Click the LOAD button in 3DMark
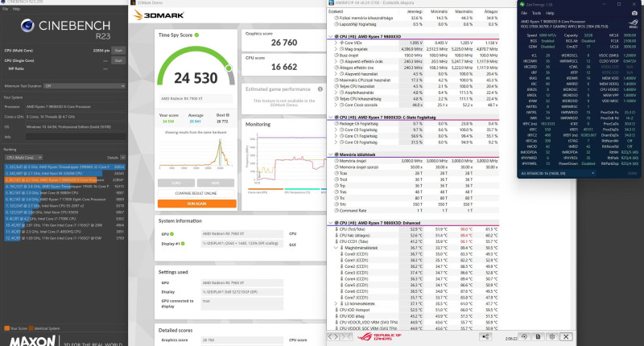 (176, 183)
